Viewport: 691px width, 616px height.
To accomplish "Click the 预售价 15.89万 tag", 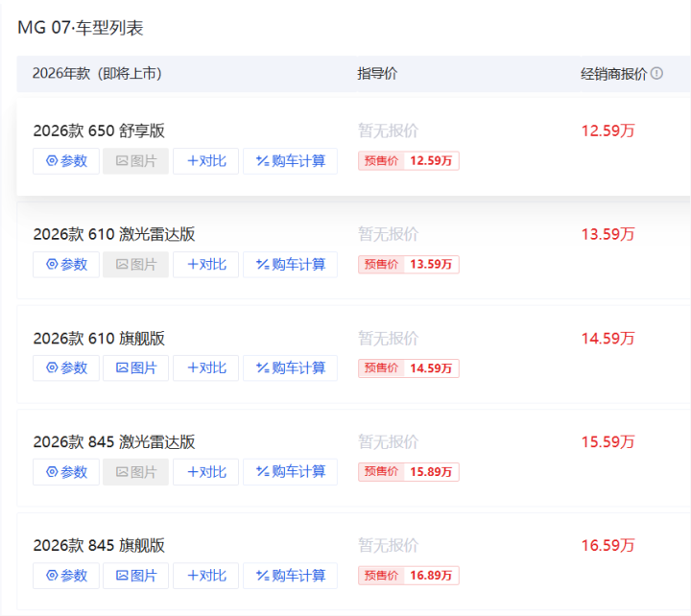I will pos(409,472).
